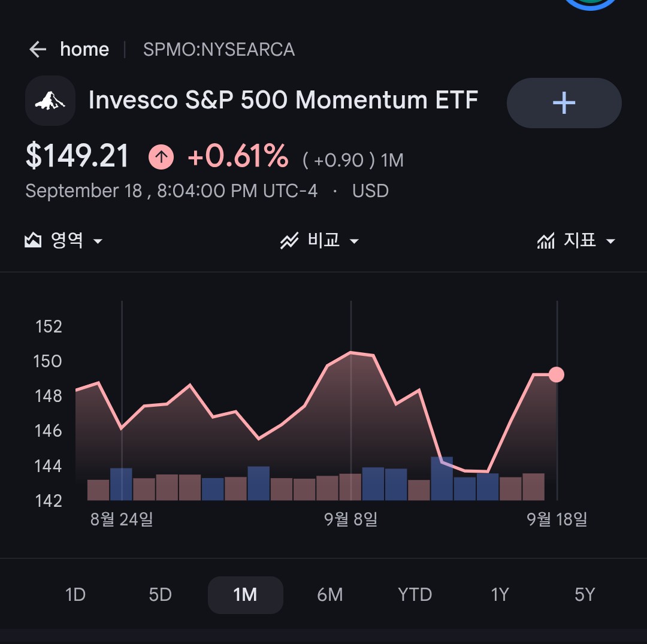The height and width of the screenshot is (644, 647).
Task: Select the 1Y time range tab
Action: pyautogui.click(x=500, y=595)
